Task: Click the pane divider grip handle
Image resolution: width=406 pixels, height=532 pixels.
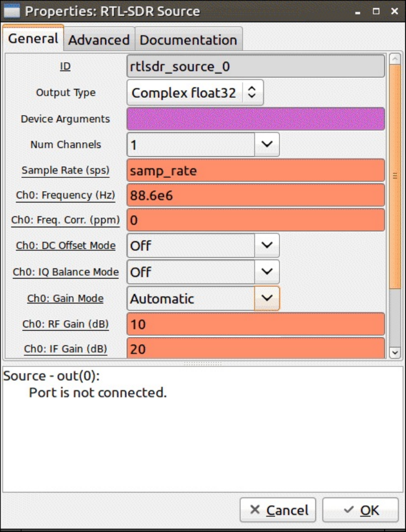Action: tap(202, 364)
